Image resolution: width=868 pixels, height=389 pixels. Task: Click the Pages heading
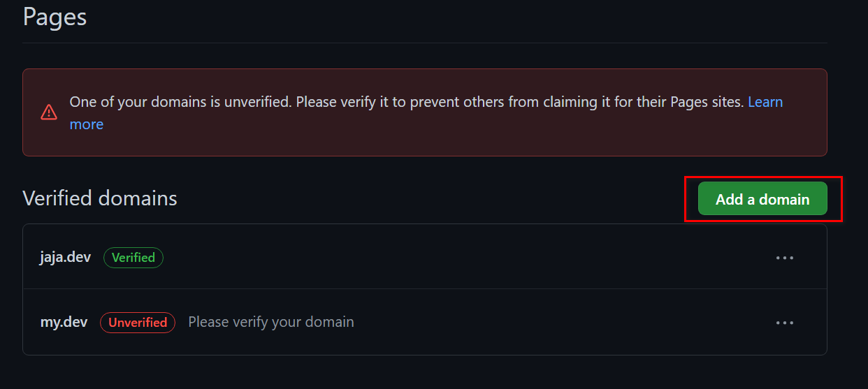click(x=55, y=17)
